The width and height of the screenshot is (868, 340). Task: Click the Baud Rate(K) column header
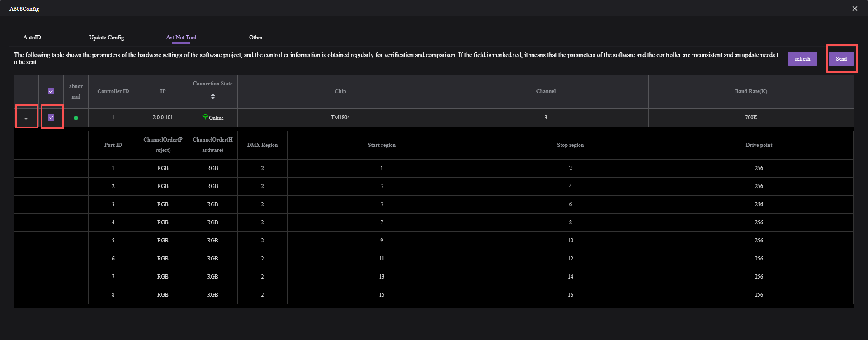(751, 91)
